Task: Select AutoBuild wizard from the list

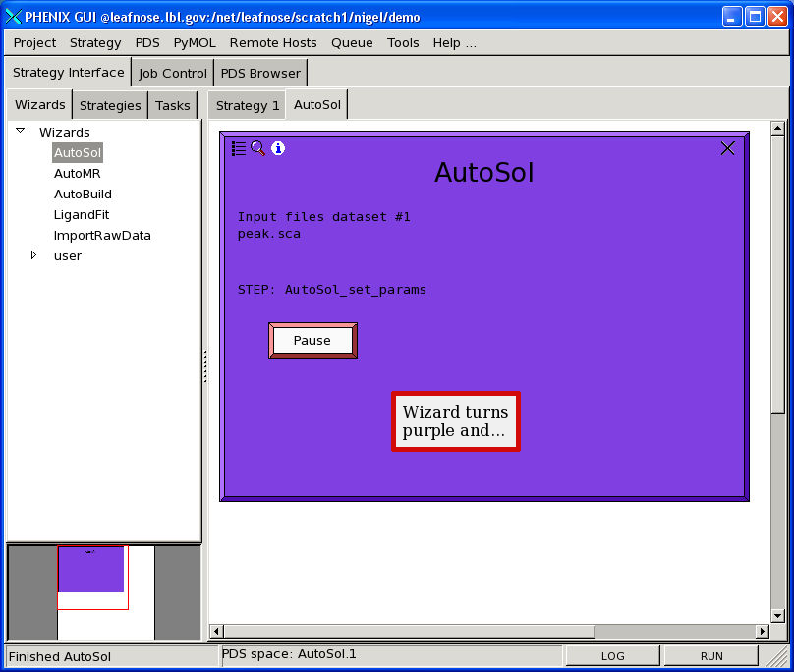Action: pyautogui.click(x=83, y=195)
